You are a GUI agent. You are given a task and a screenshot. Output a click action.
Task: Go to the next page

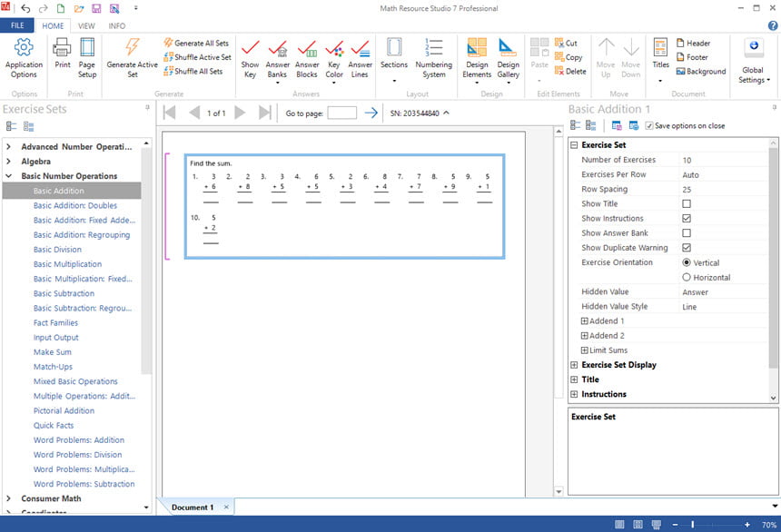240,113
